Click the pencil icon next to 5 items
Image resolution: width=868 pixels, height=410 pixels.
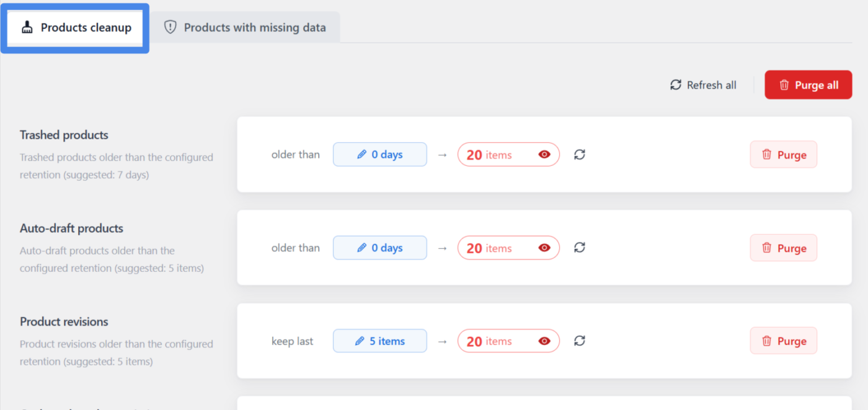360,341
